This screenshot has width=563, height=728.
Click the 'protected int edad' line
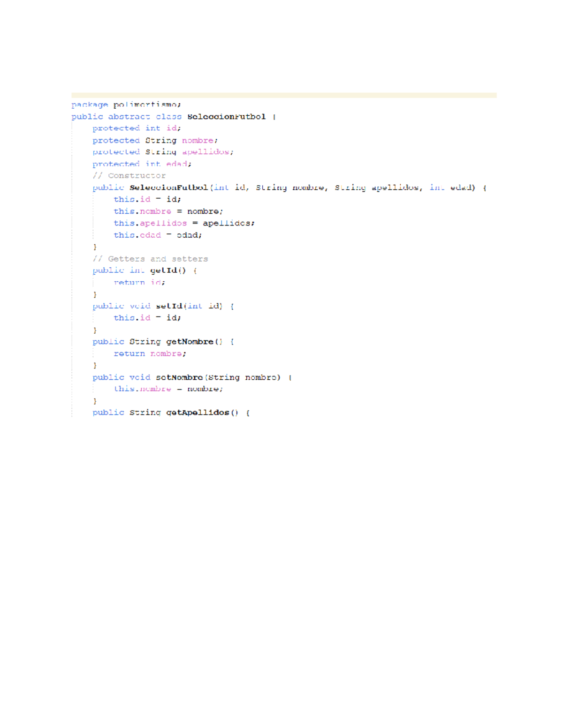click(x=142, y=164)
